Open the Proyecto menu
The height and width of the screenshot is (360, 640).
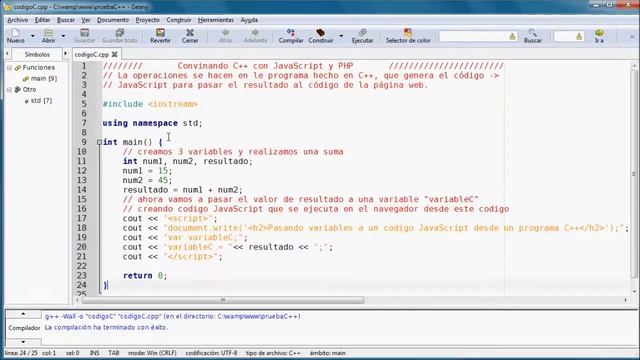147,20
